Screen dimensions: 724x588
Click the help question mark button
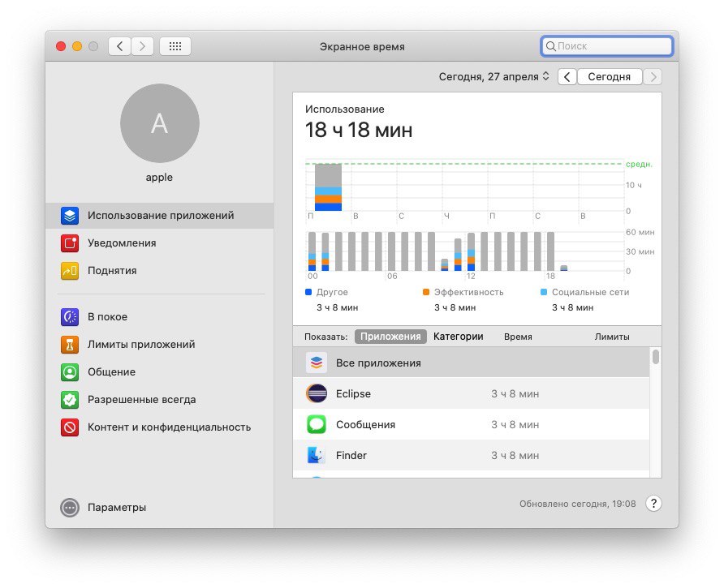653,504
